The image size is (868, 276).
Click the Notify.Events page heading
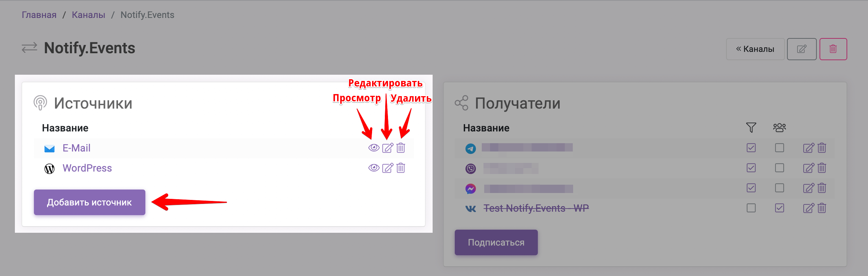tap(90, 48)
